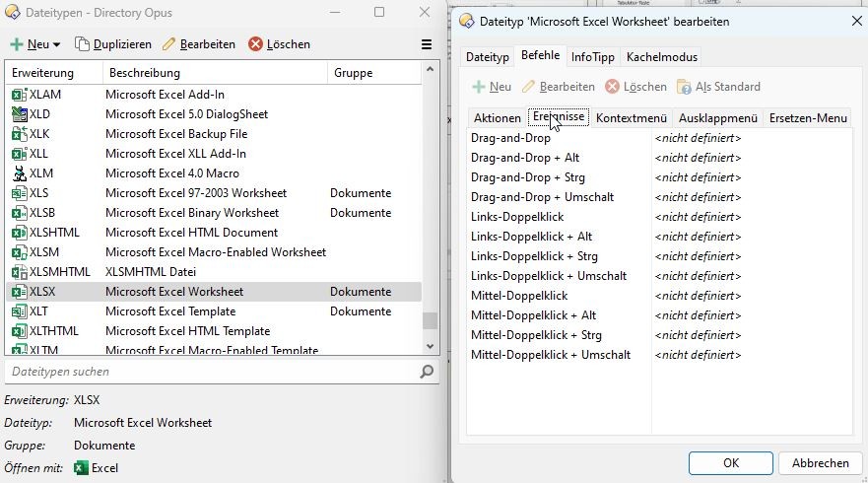This screenshot has width=868, height=483.
Task: Click the dialog icon in 'Dateityp bearbeiten' title bar
Action: 467,22
